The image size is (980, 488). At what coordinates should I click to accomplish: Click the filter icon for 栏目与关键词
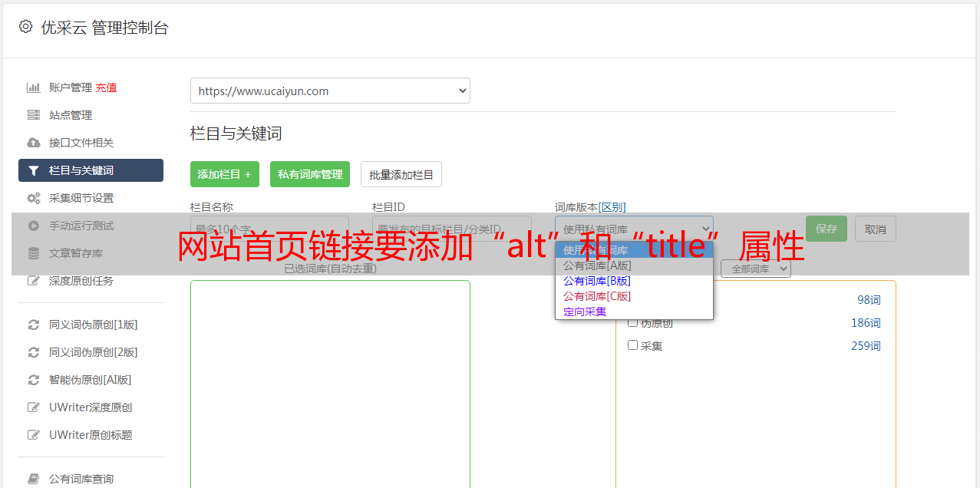34,170
